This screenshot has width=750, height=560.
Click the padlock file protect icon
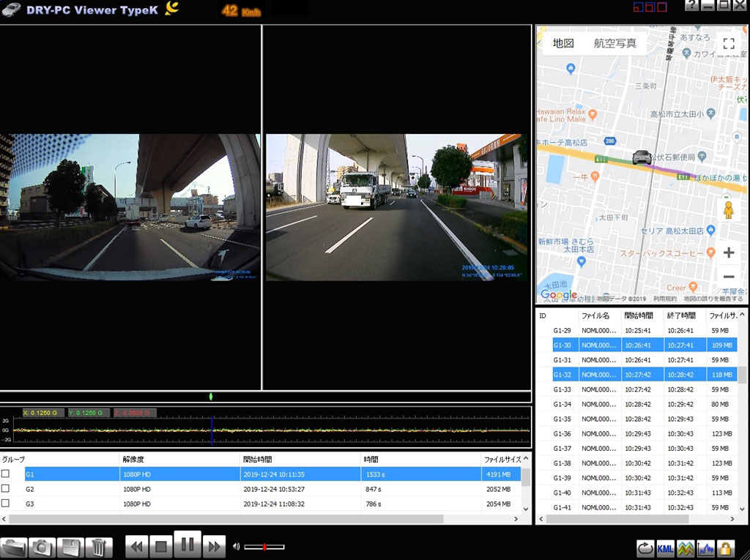click(x=725, y=548)
